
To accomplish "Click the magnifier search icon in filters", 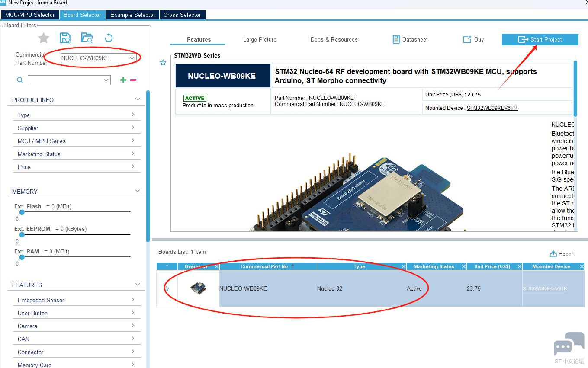I will coord(20,80).
